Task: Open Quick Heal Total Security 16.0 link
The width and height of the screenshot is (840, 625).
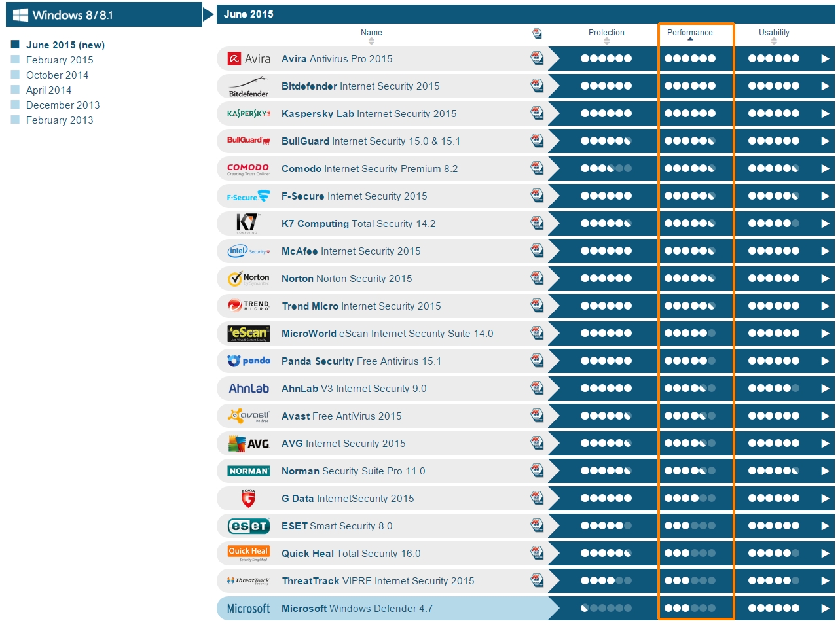Action: tap(351, 554)
